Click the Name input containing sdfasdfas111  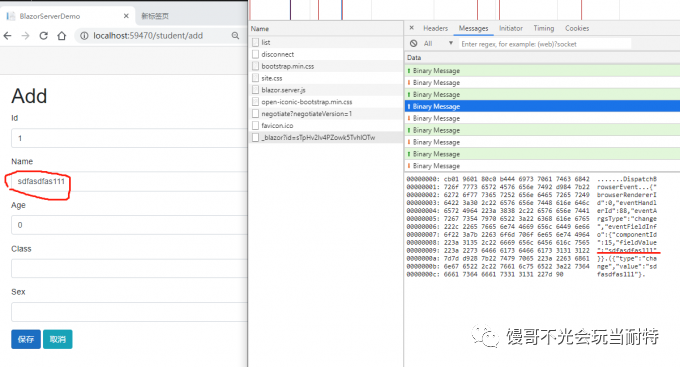point(129,181)
